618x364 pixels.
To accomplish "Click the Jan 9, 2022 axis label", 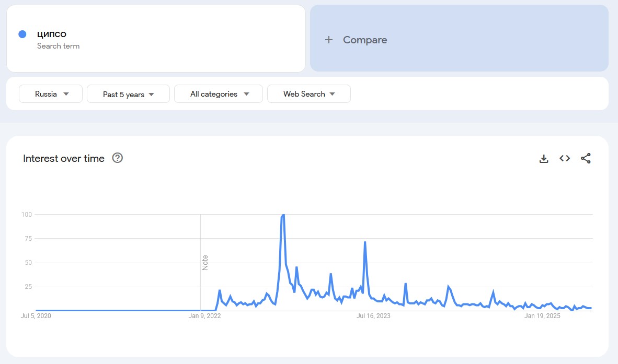I will pyautogui.click(x=204, y=315).
